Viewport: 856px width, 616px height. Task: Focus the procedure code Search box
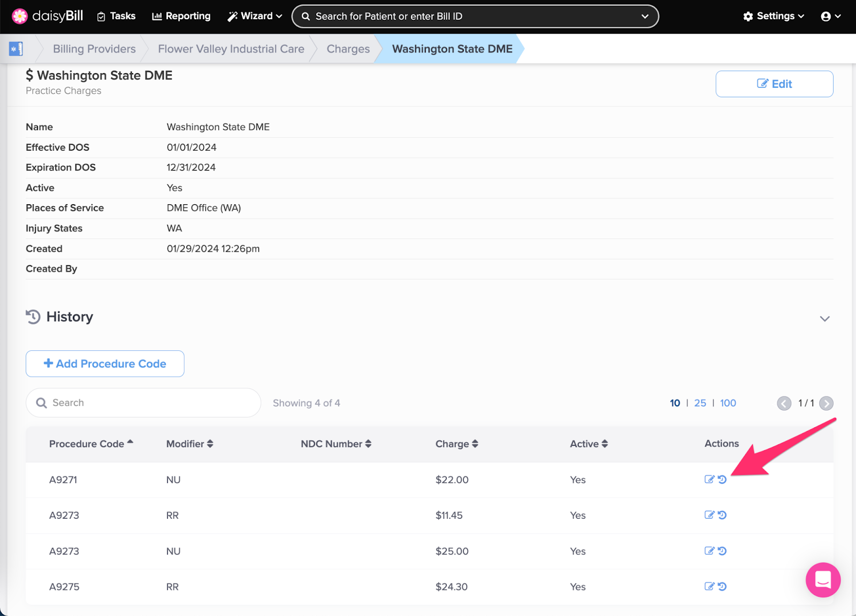143,403
